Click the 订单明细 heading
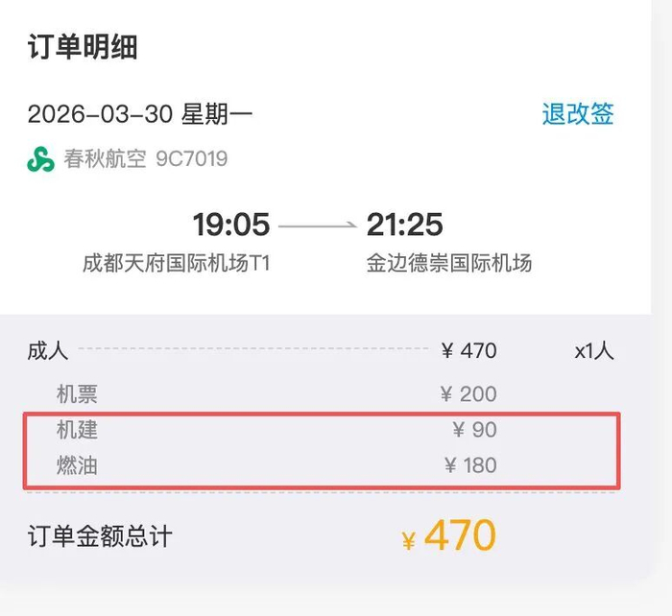The image size is (672, 616). tap(83, 46)
